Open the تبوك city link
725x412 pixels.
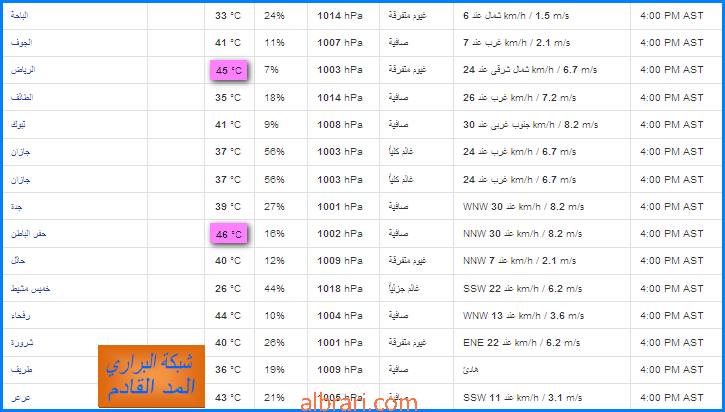click(x=18, y=124)
